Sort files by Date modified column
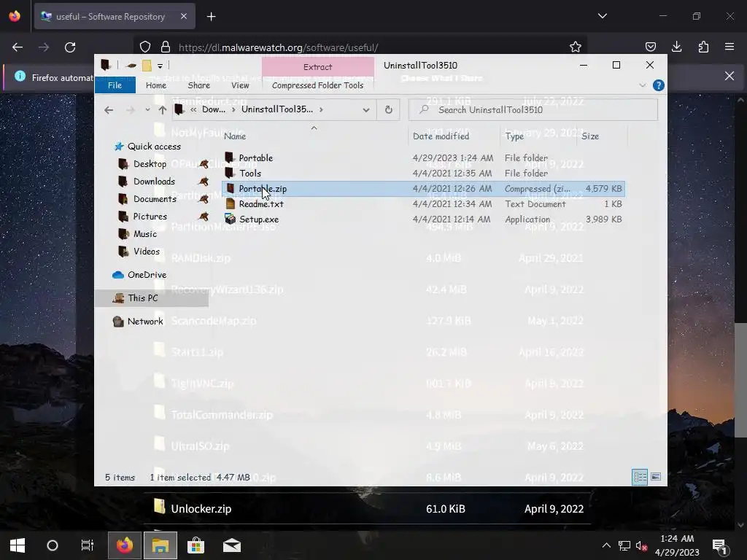The height and width of the screenshot is (560, 747). pos(441,136)
